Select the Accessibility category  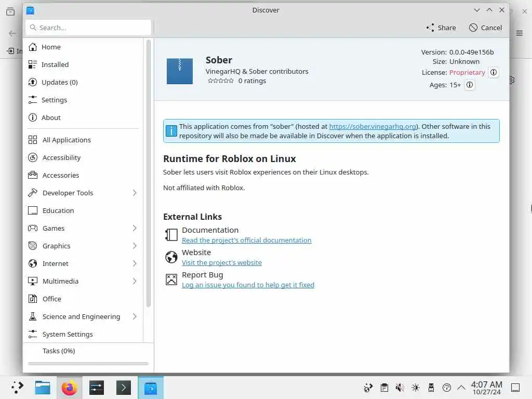click(x=83, y=157)
